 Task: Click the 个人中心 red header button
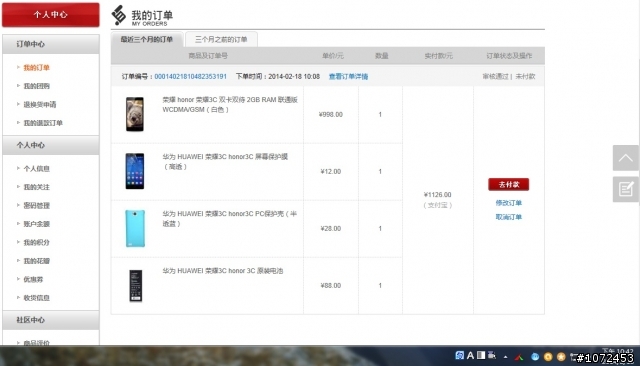51,15
